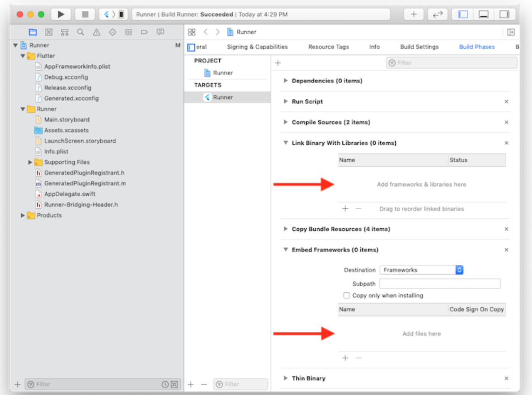This screenshot has height=395, width=532.
Task: Add a linked binary with the plus button
Action: tap(345, 209)
